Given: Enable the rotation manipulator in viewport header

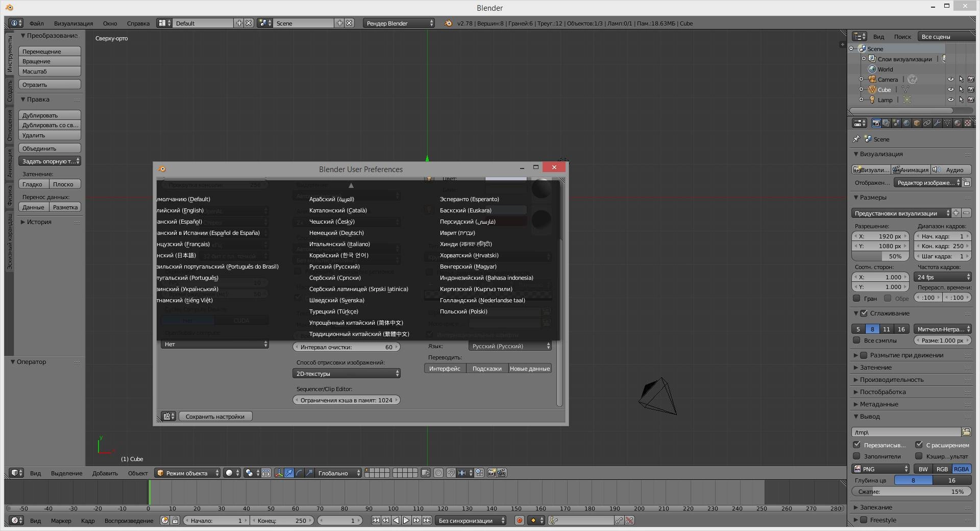Looking at the screenshot, I should click(x=300, y=473).
